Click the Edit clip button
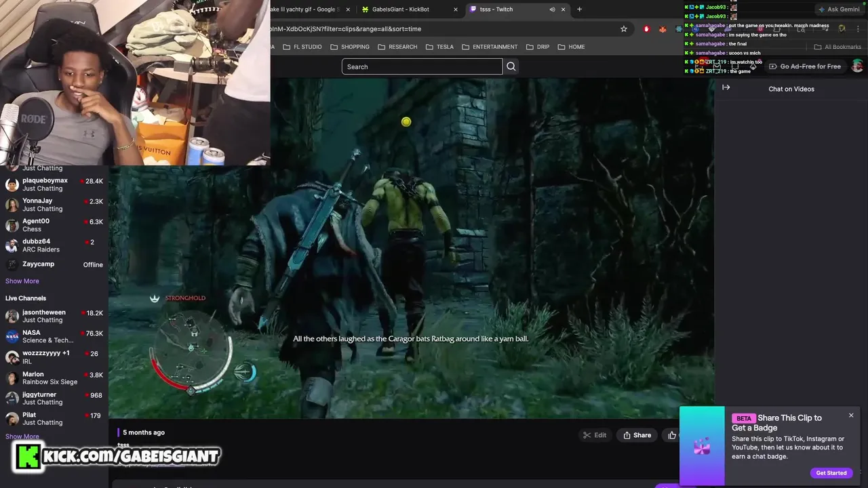The image size is (868, 488). click(x=595, y=435)
